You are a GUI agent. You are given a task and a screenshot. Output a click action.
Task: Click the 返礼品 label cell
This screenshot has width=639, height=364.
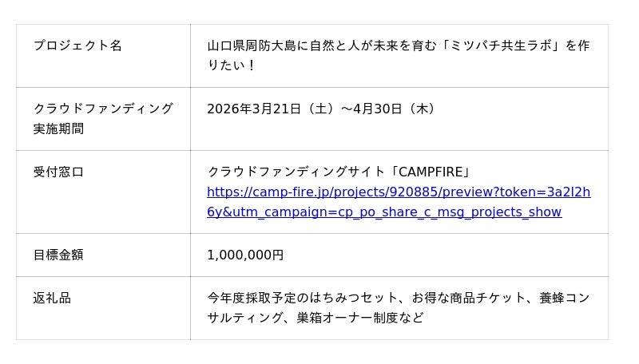52,298
